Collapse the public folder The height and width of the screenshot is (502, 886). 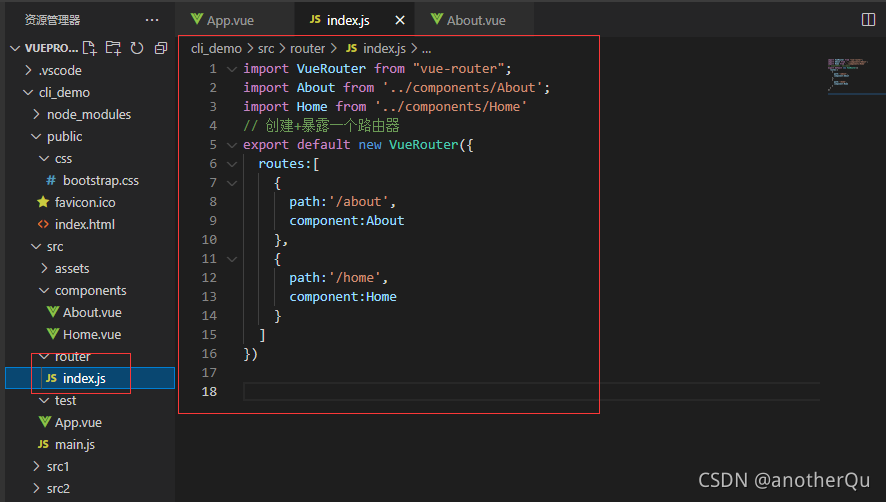click(x=36, y=137)
